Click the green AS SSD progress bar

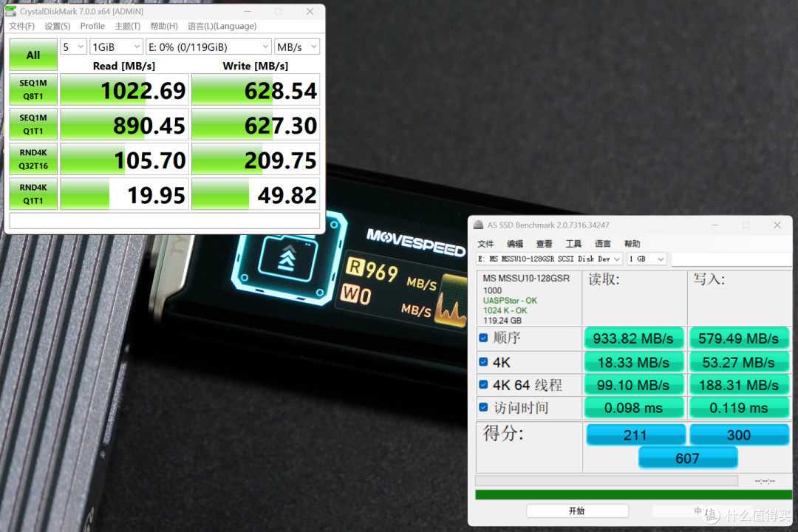pyautogui.click(x=634, y=495)
